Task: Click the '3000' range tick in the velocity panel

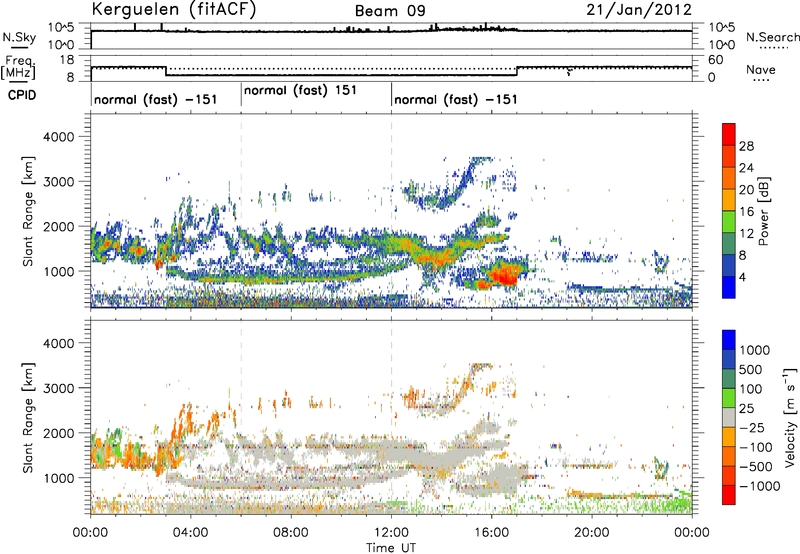Action: click(x=58, y=388)
